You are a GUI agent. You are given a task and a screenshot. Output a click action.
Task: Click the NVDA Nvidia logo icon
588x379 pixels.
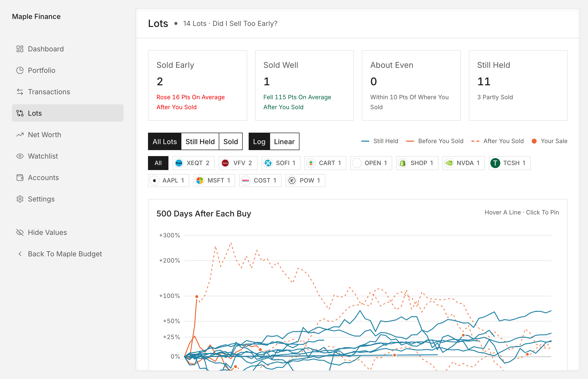(449, 163)
